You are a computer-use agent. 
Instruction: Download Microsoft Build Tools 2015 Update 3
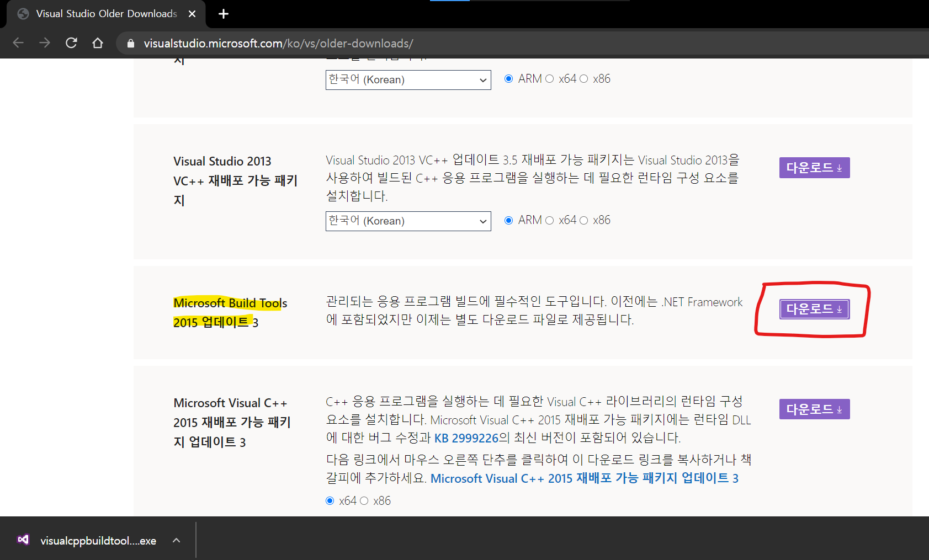pos(814,309)
